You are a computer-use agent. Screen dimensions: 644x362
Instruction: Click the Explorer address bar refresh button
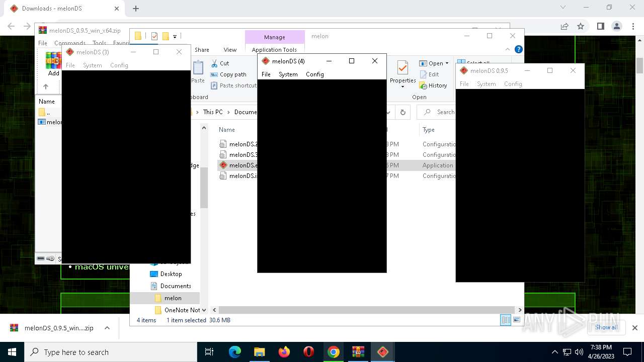point(403,112)
